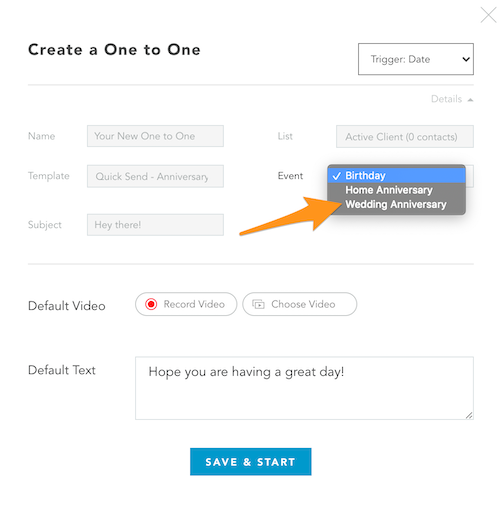500x512 pixels.
Task: Click the red record icon in Record Video
Action: [x=151, y=304]
